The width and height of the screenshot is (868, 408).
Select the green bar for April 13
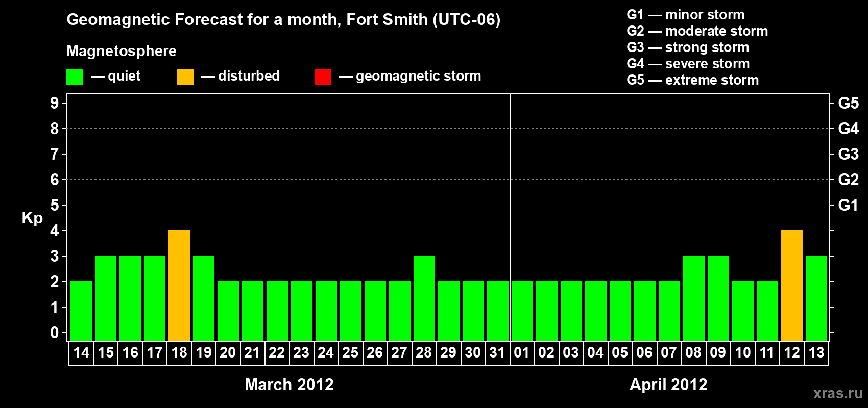tap(816, 298)
